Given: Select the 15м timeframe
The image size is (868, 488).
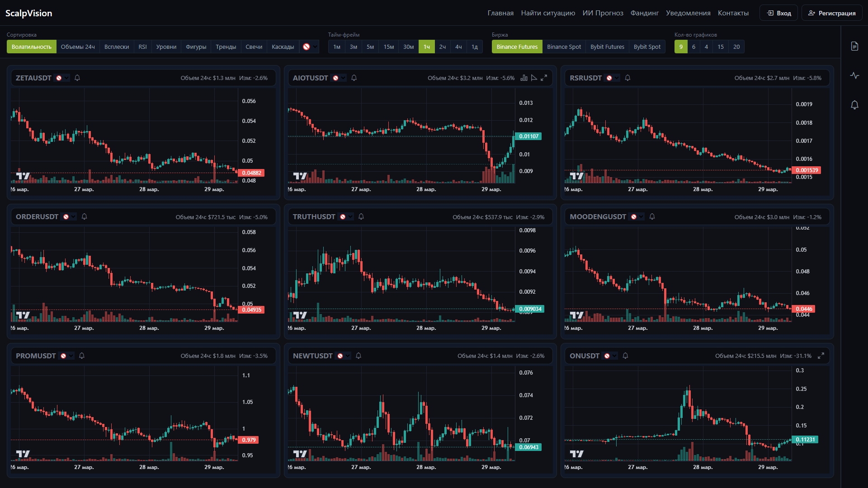Looking at the screenshot, I should (x=388, y=47).
